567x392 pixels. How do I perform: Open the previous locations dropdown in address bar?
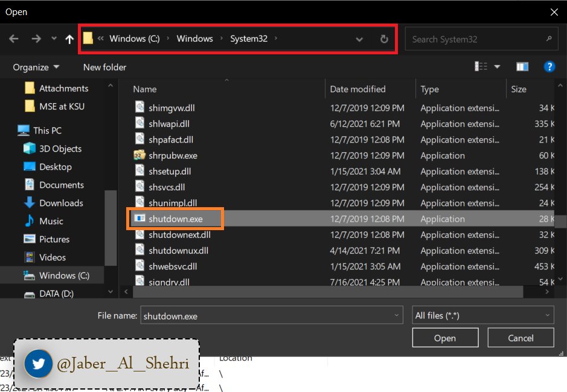(x=359, y=39)
